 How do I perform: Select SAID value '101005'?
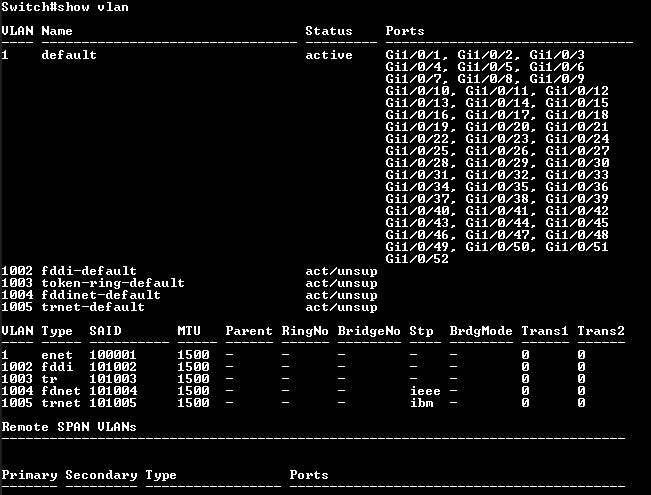tap(113, 404)
